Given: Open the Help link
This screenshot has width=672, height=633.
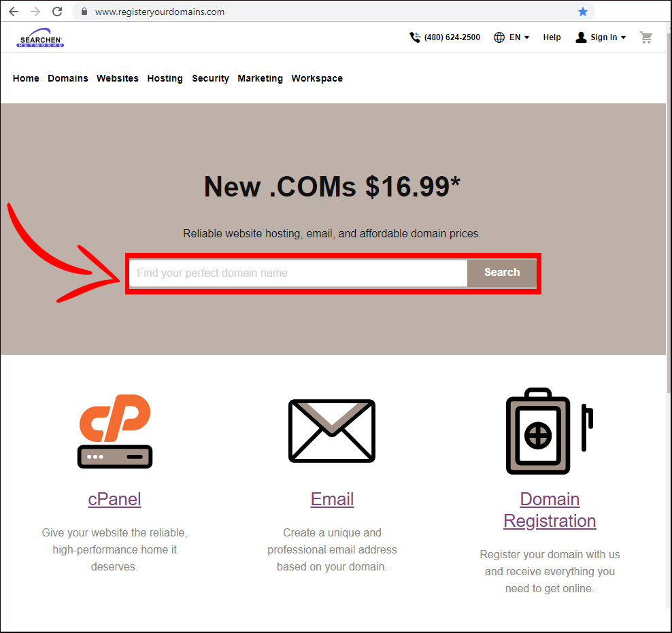Looking at the screenshot, I should tap(552, 37).
